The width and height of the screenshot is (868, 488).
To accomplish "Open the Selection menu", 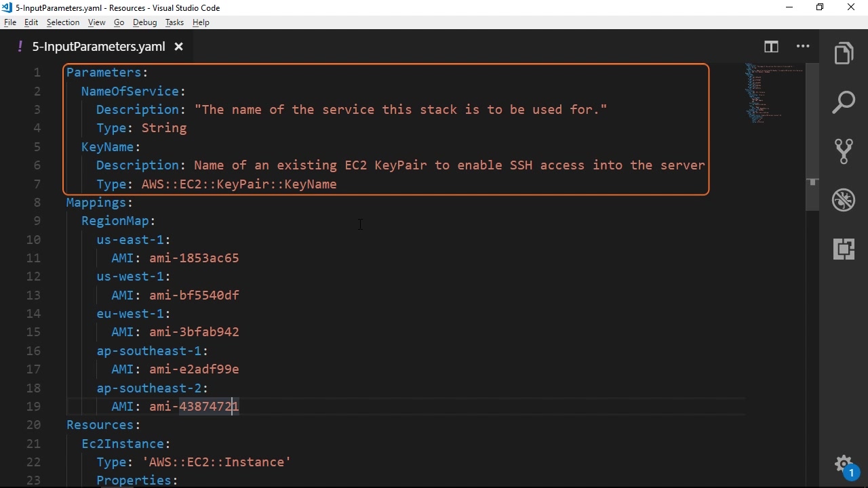I will click(x=63, y=22).
